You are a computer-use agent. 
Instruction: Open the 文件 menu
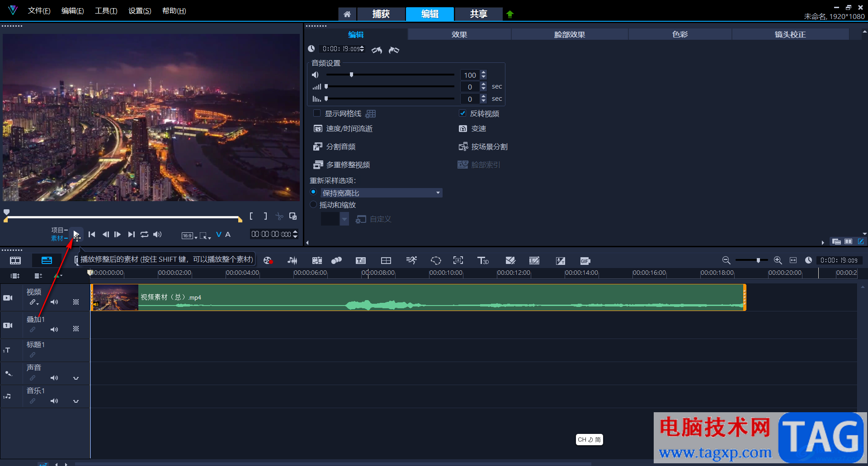pyautogui.click(x=39, y=11)
